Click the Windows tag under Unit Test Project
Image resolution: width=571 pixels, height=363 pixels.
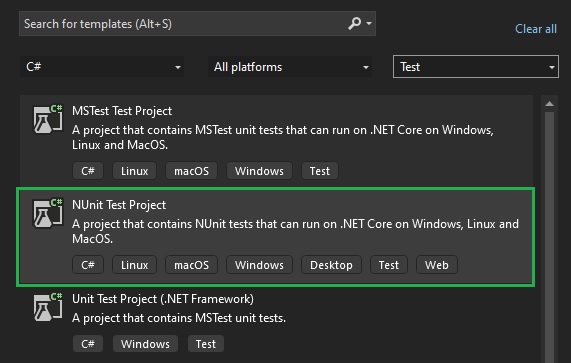[145, 344]
